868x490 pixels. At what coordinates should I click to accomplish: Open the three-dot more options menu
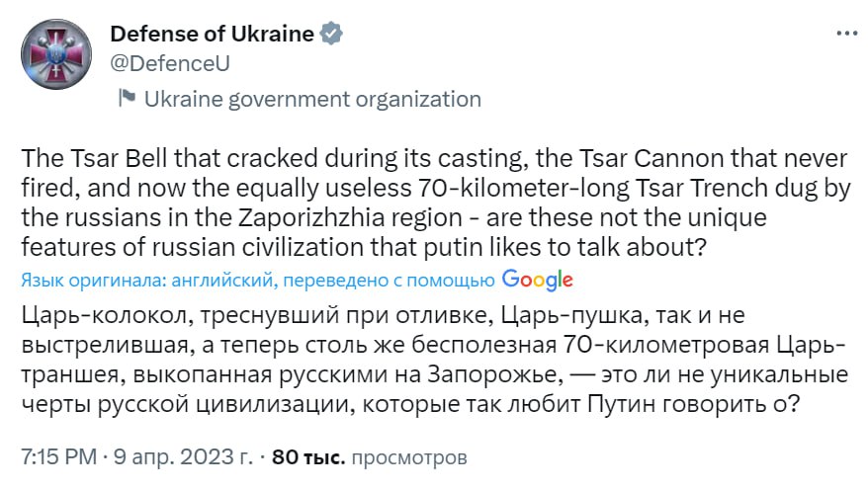point(846,34)
